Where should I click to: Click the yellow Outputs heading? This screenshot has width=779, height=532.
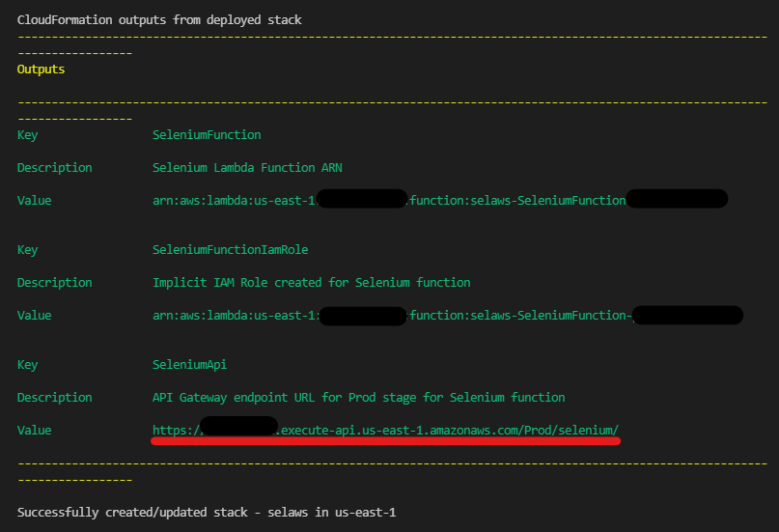(x=41, y=70)
